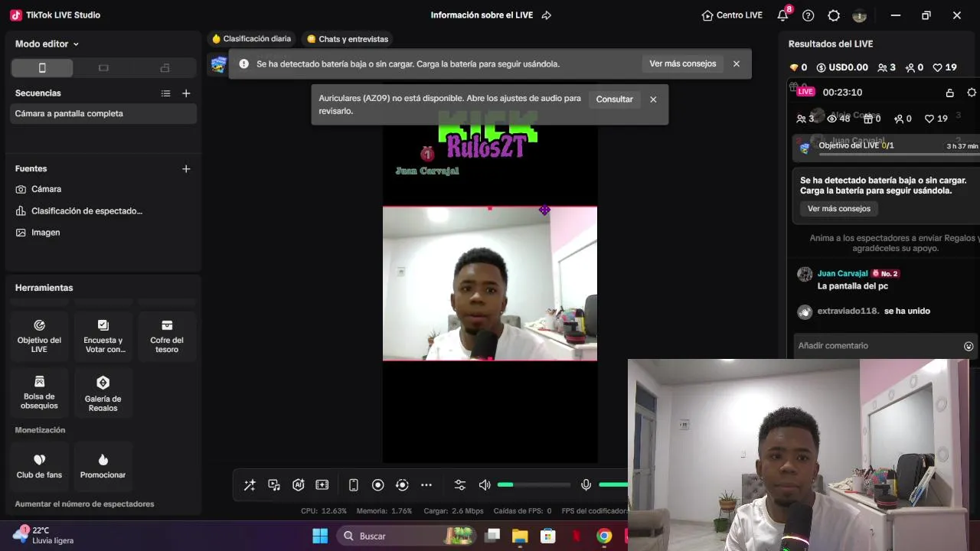Open Objetivo del LIVE tool

(x=39, y=336)
